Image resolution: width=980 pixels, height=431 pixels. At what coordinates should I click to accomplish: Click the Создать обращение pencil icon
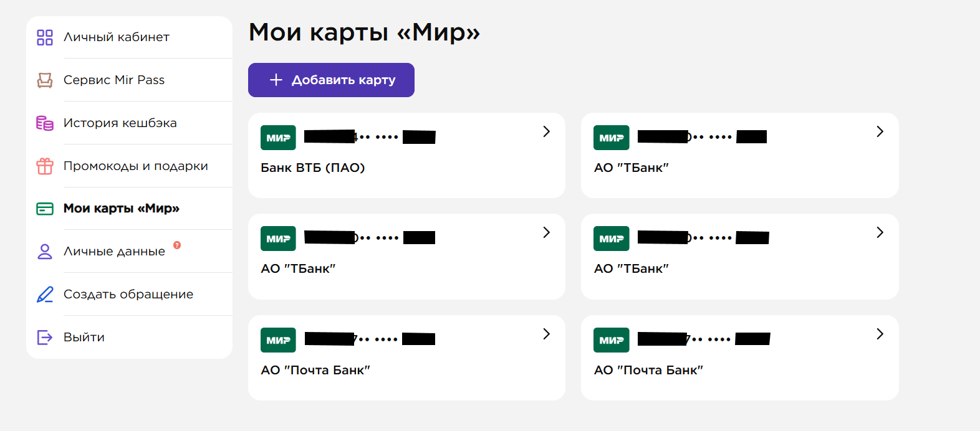pyautogui.click(x=44, y=294)
